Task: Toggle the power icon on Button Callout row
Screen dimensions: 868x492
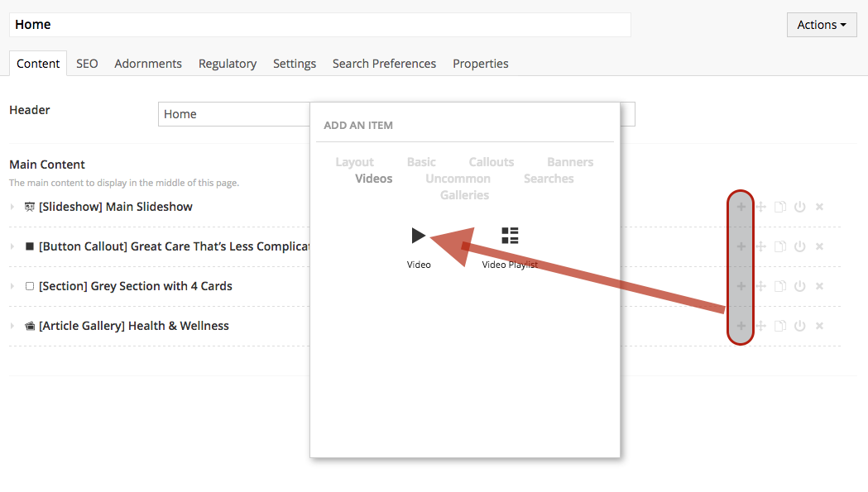Action: click(x=799, y=246)
